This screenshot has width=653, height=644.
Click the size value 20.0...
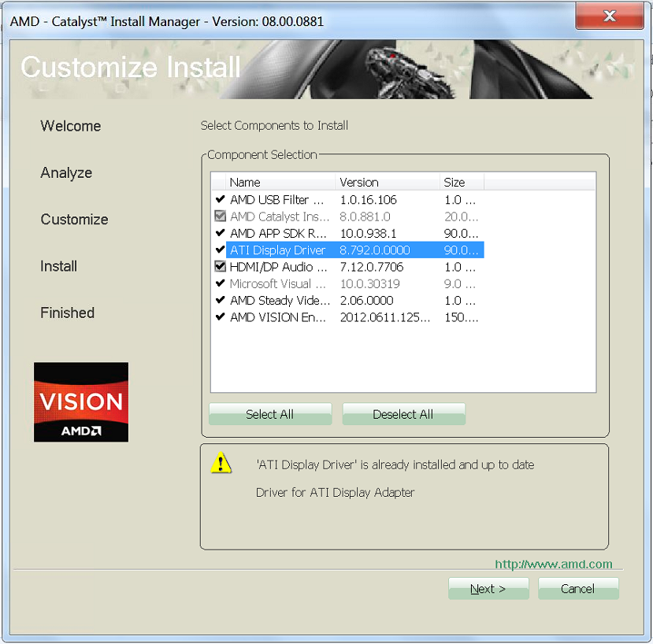pos(462,217)
